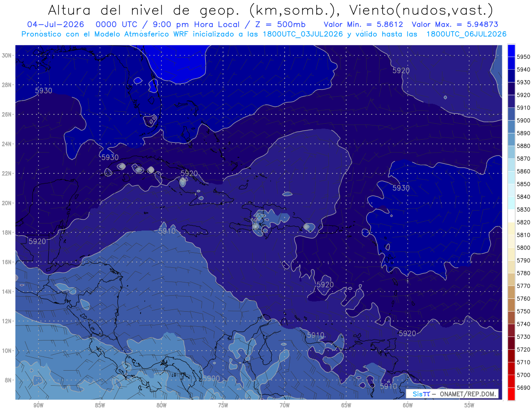Viewport: 532px width, 411px height.
Task: Click the 22N latitude axis label
Action: click(x=6, y=173)
